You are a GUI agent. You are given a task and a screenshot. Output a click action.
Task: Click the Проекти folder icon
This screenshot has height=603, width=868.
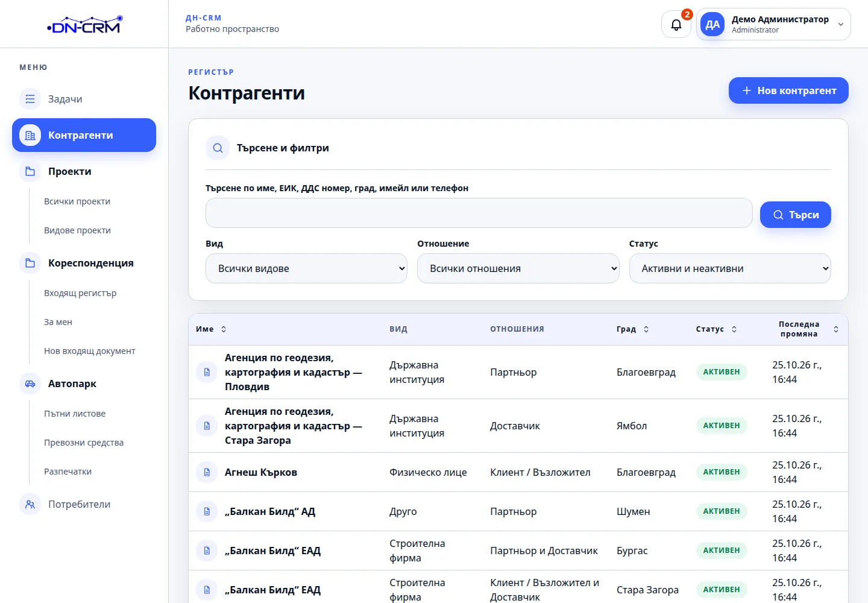click(x=30, y=171)
